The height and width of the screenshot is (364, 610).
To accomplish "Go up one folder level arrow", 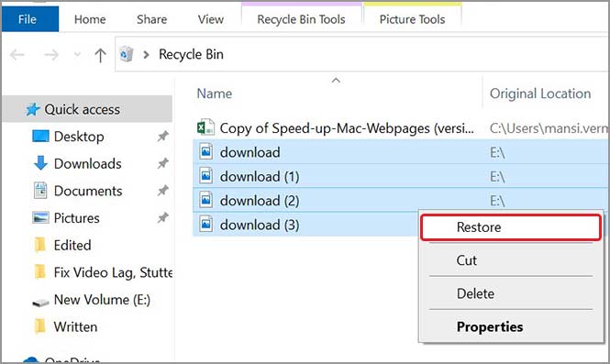I will [100, 55].
